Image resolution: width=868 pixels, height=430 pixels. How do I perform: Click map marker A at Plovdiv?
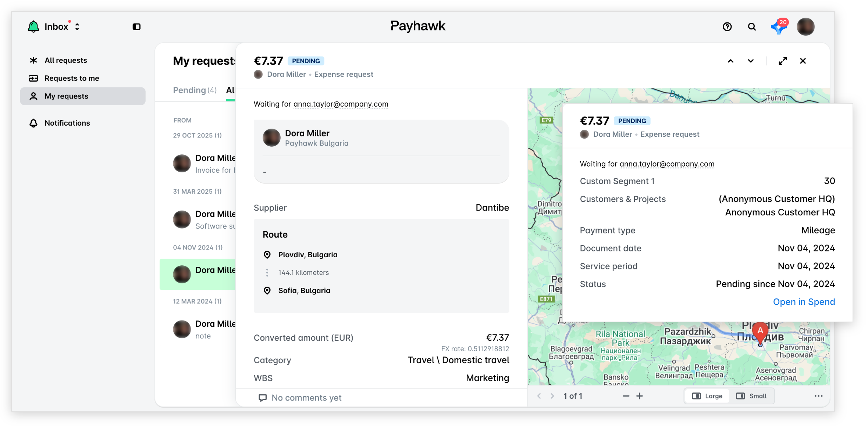tap(760, 333)
